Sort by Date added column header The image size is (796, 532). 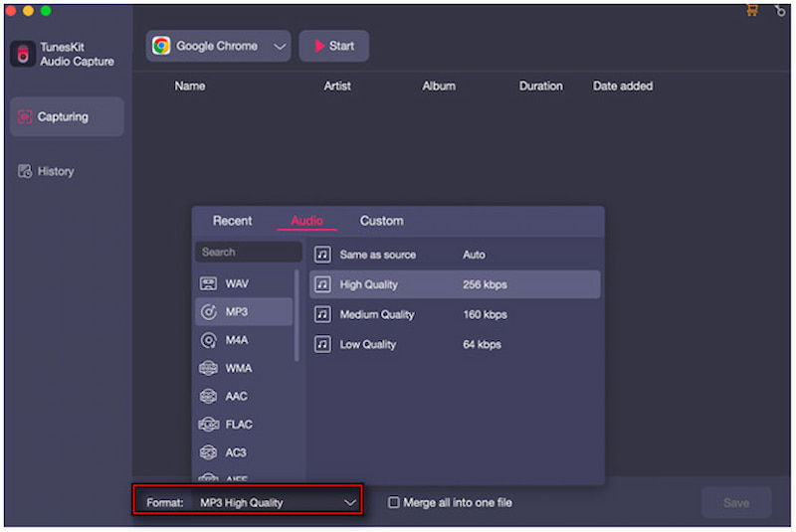click(x=623, y=87)
